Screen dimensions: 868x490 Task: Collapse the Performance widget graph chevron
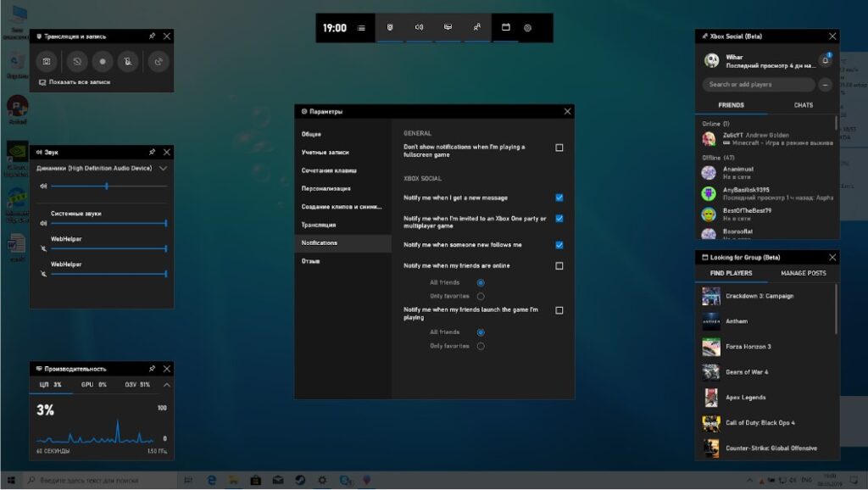coord(167,385)
